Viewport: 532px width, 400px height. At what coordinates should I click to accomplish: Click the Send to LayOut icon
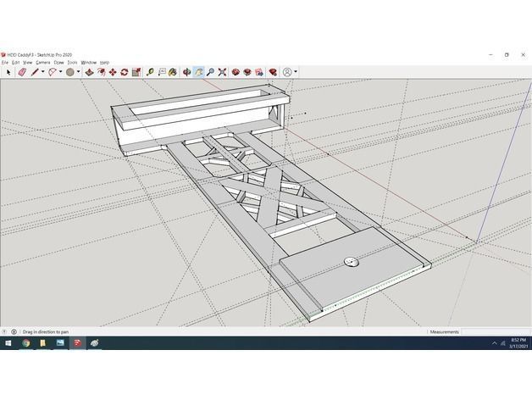259,72
